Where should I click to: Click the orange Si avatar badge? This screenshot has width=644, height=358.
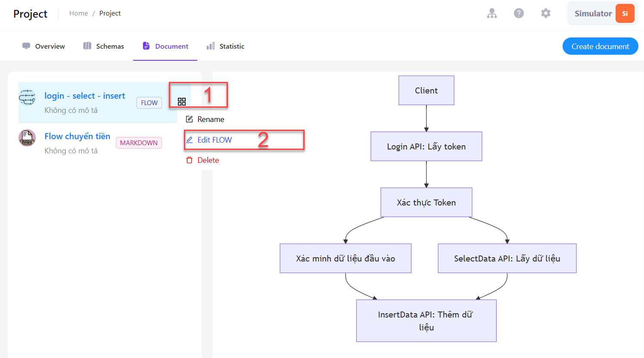point(625,13)
